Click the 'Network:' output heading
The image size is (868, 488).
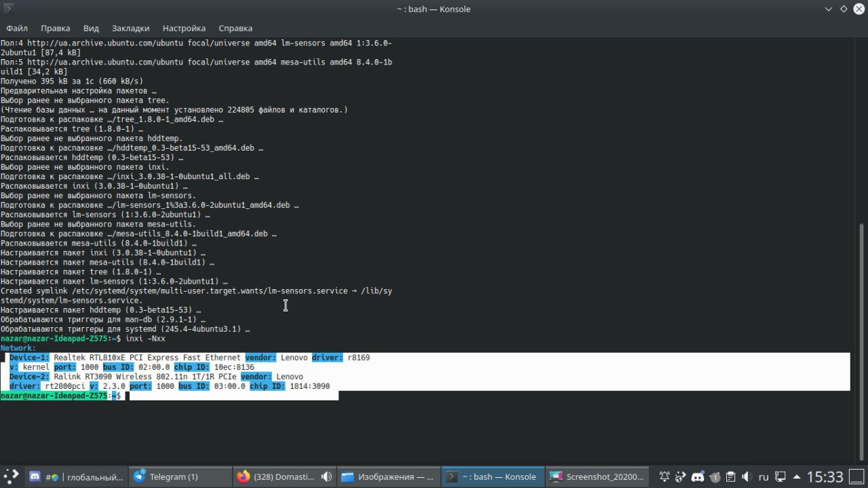[x=18, y=348]
